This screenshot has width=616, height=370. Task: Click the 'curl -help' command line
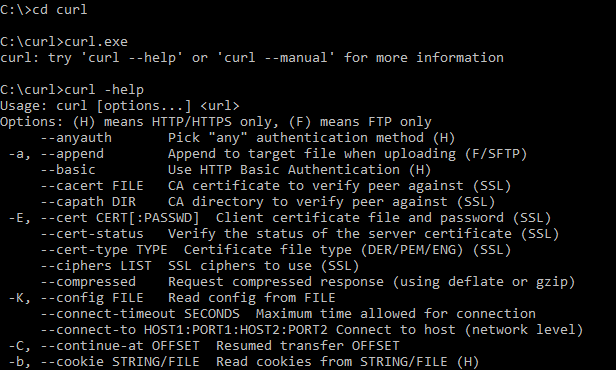(104, 90)
